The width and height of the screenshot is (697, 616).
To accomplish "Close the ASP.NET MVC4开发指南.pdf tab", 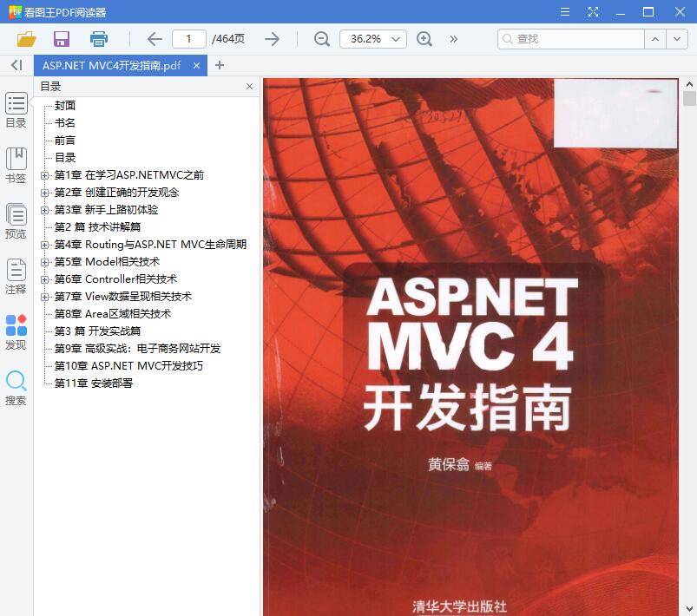I will (196, 66).
